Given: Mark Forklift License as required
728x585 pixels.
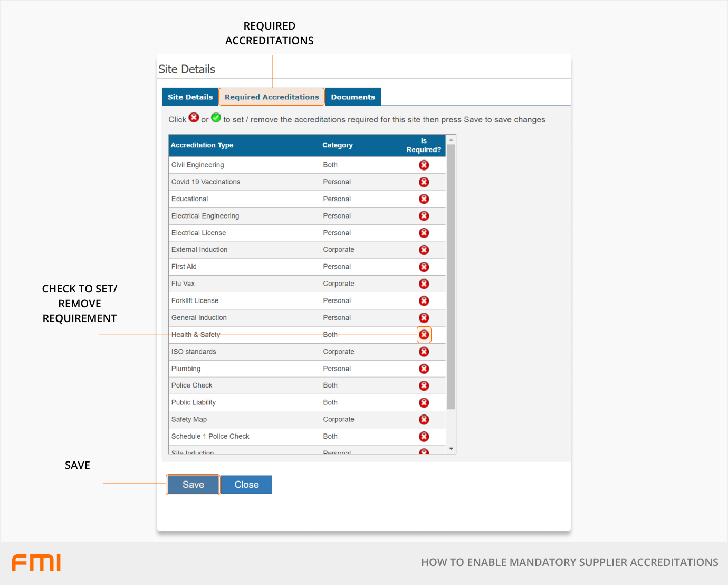Looking at the screenshot, I should (x=424, y=301).
